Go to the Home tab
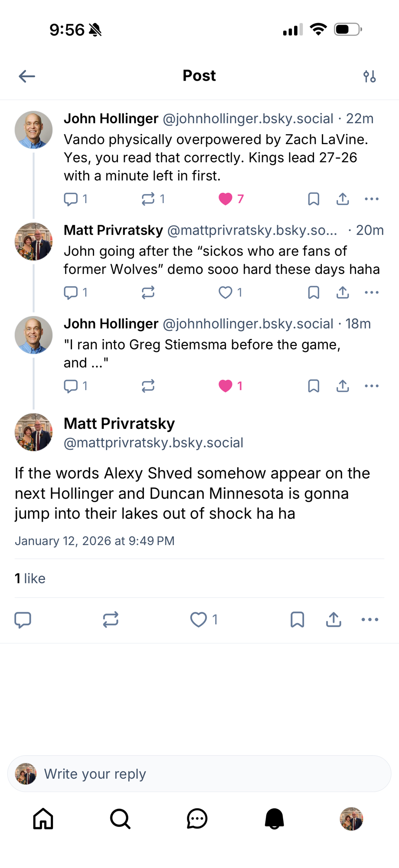 (x=43, y=819)
